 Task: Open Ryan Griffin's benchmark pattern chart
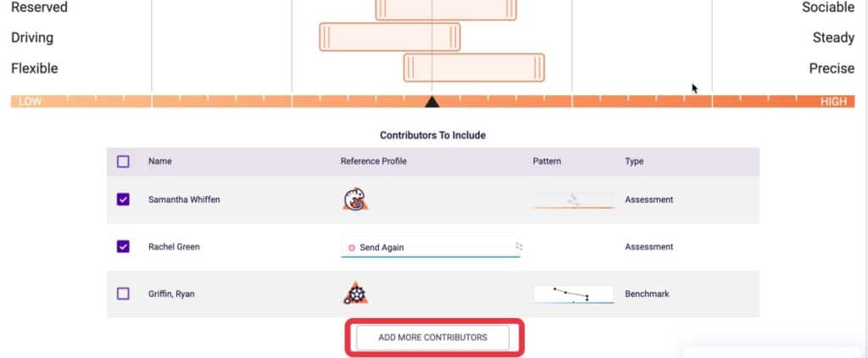(x=574, y=294)
